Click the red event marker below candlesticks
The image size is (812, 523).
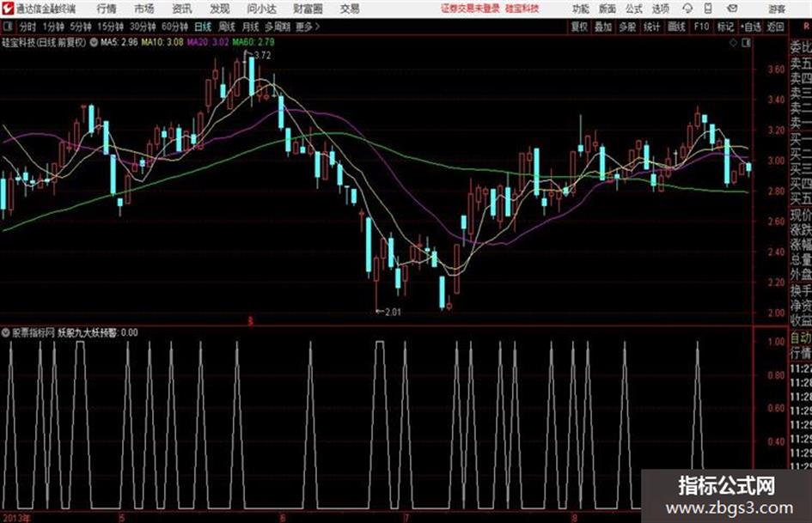coord(250,321)
